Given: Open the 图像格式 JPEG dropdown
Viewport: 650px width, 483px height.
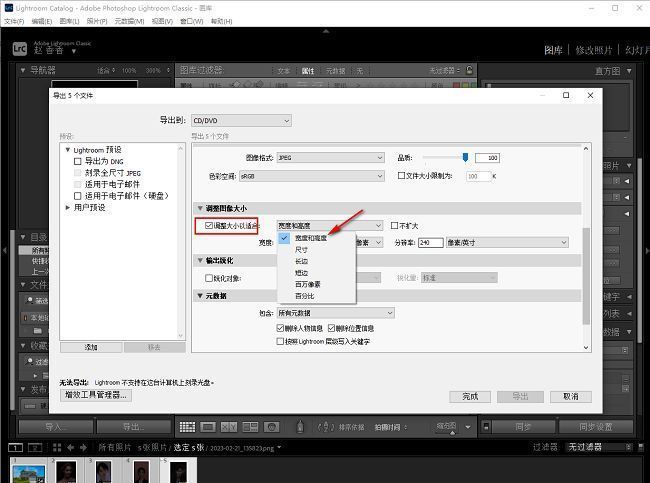Looking at the screenshot, I should (329, 158).
